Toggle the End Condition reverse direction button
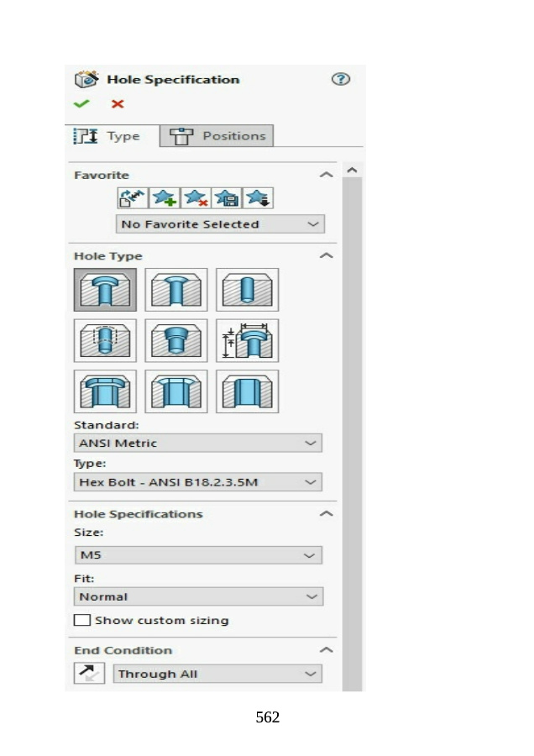 click(89, 673)
